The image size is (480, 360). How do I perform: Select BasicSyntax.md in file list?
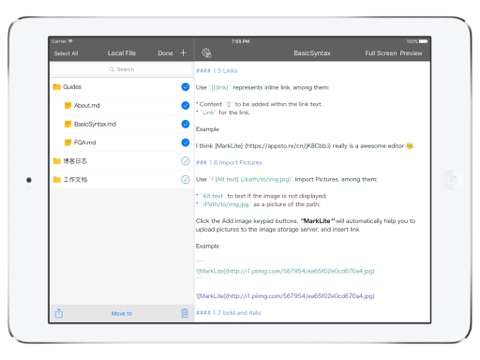122,124
